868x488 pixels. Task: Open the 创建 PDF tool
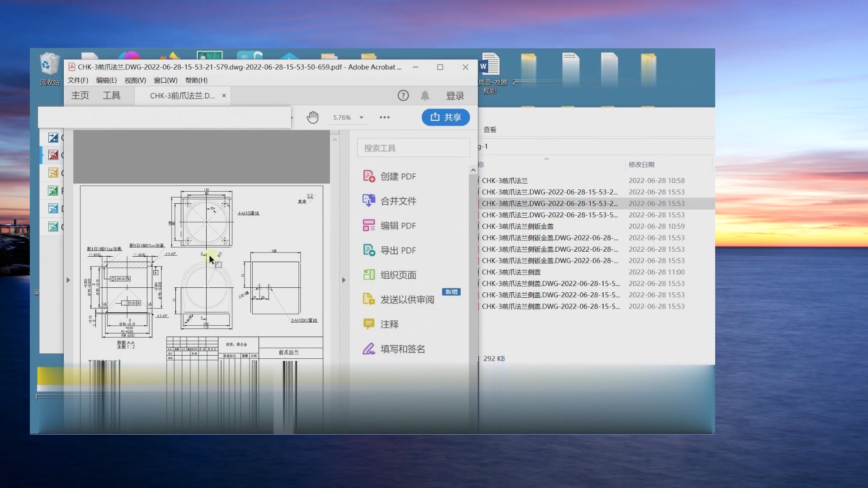(396, 176)
